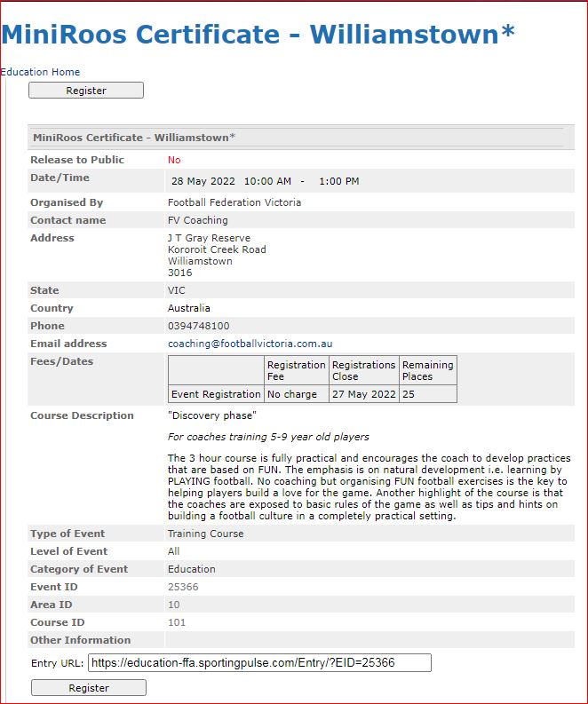Select the end time '1:00 PM'

(338, 181)
